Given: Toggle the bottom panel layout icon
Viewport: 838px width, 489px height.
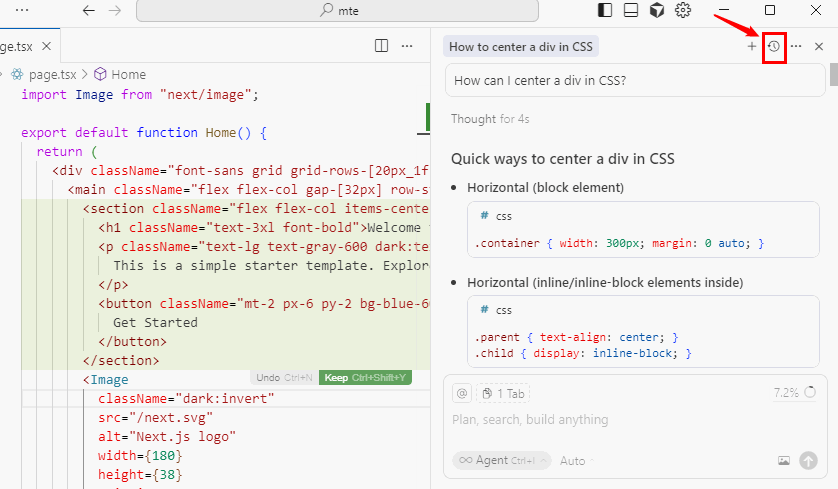Looking at the screenshot, I should tap(631, 10).
